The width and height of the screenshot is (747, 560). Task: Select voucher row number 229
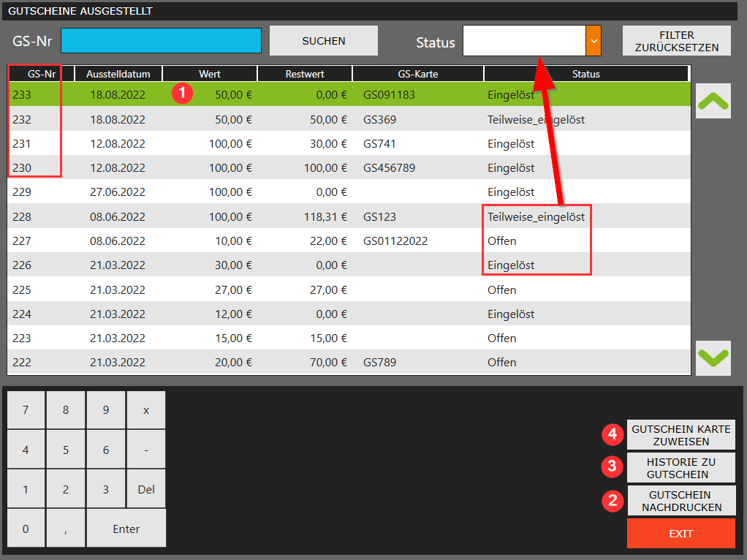point(349,192)
